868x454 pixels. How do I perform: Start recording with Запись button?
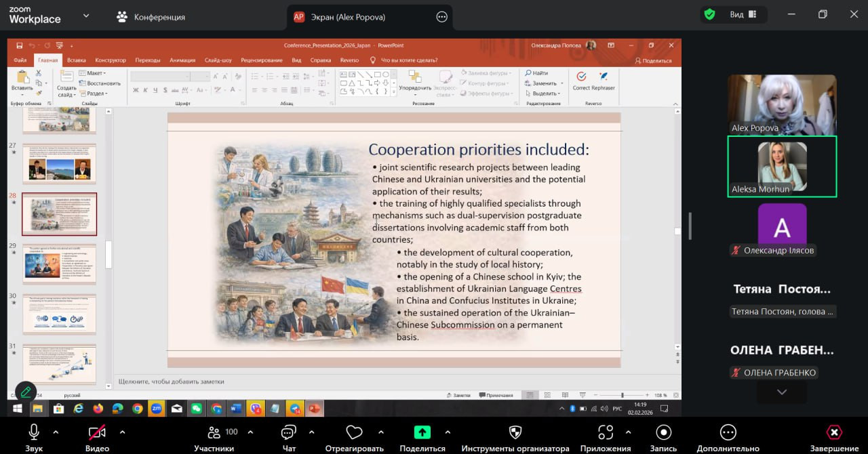point(663,432)
